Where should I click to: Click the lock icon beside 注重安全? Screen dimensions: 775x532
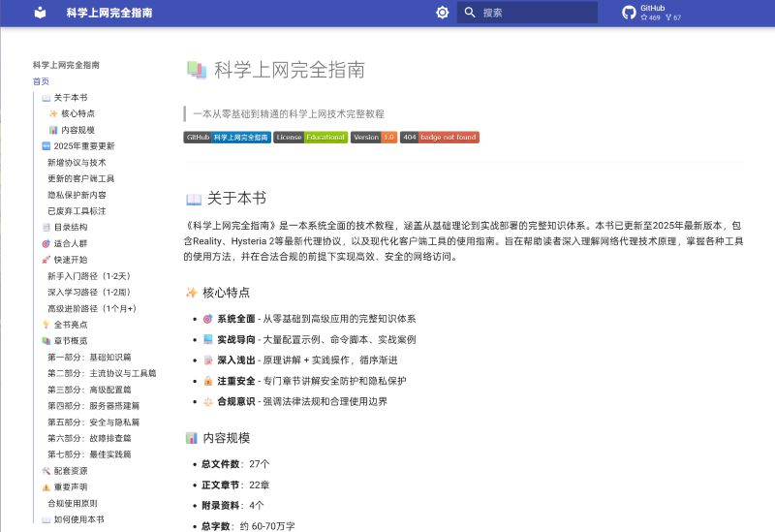click(208, 381)
